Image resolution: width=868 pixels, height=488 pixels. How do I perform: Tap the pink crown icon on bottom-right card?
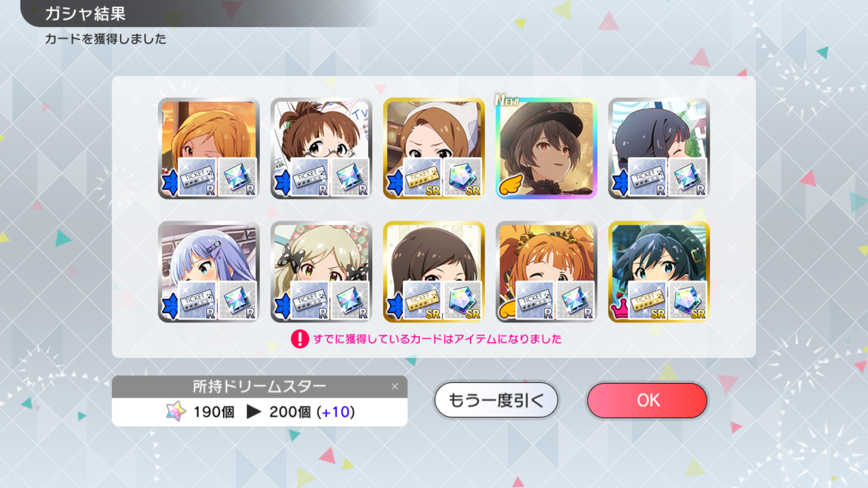pos(619,309)
